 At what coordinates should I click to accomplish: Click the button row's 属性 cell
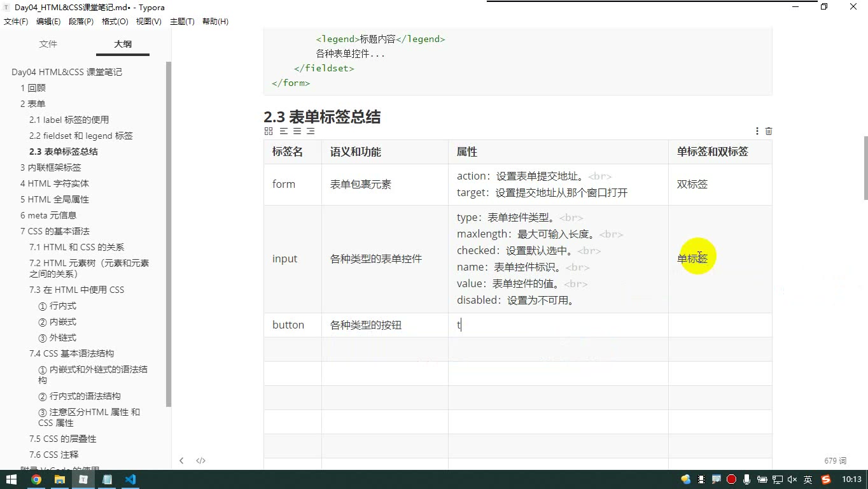558,325
